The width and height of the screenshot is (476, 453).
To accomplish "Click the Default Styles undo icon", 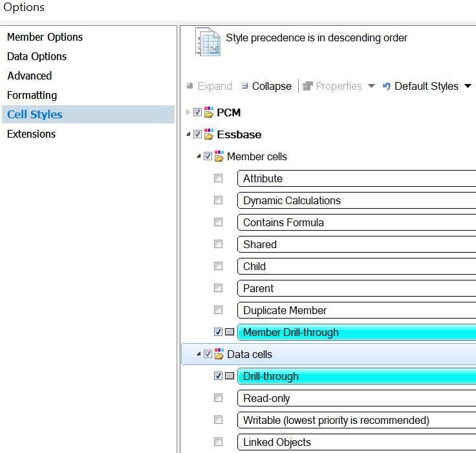I will 387,86.
